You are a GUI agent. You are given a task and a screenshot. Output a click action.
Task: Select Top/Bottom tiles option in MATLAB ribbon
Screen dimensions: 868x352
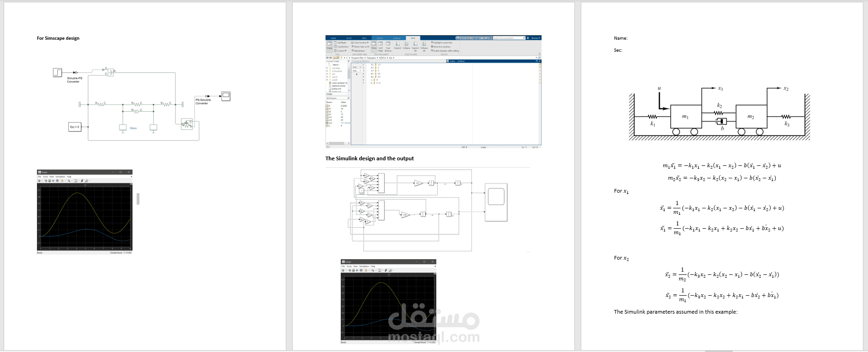[x=341, y=47]
